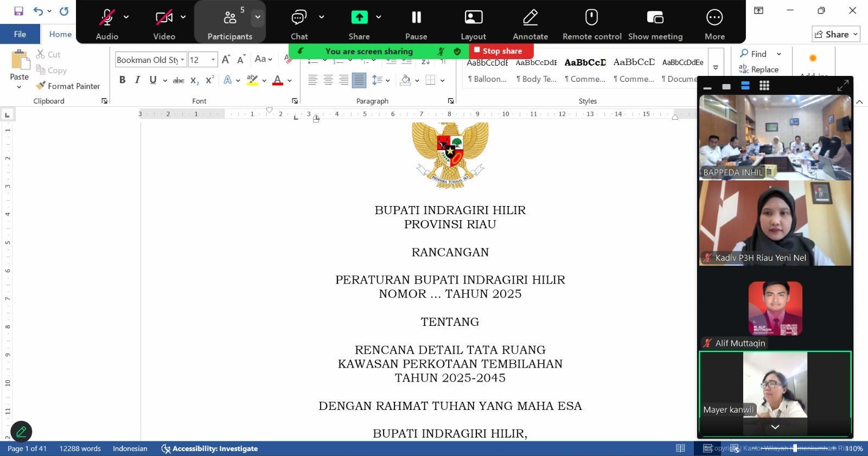Expand Zoom video panel to fullscreen

tap(843, 86)
